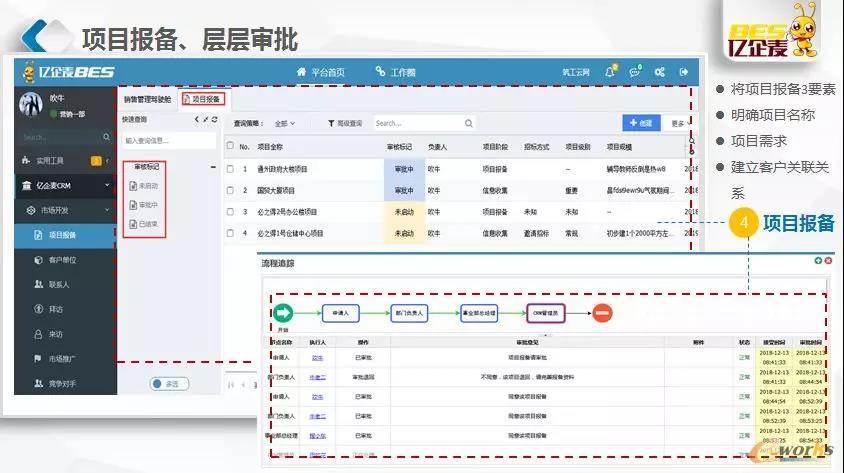Collapse the 市场开发 sidebar group
844x473 pixels.
click(65, 210)
